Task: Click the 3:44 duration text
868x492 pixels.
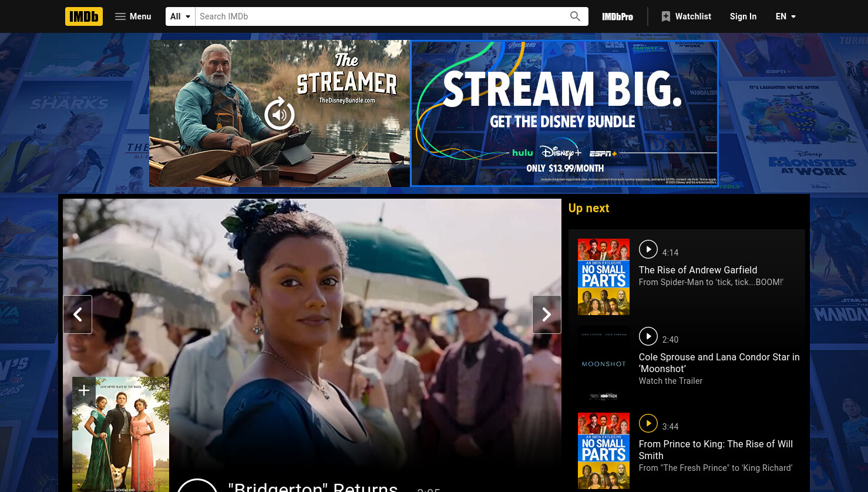Action: pyautogui.click(x=670, y=427)
